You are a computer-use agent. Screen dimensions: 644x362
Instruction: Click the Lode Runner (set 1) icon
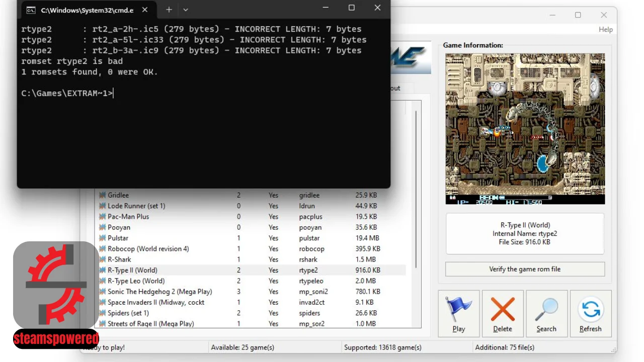102,206
